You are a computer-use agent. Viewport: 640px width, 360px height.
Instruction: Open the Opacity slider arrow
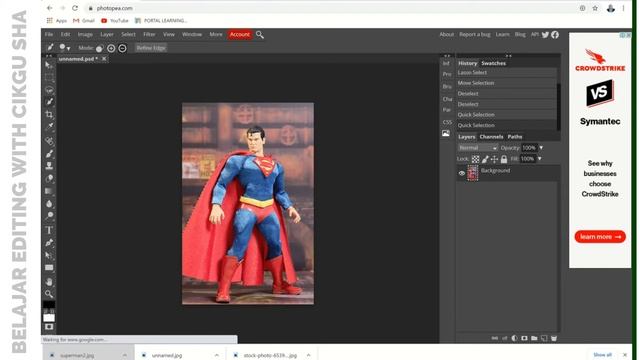(541, 148)
